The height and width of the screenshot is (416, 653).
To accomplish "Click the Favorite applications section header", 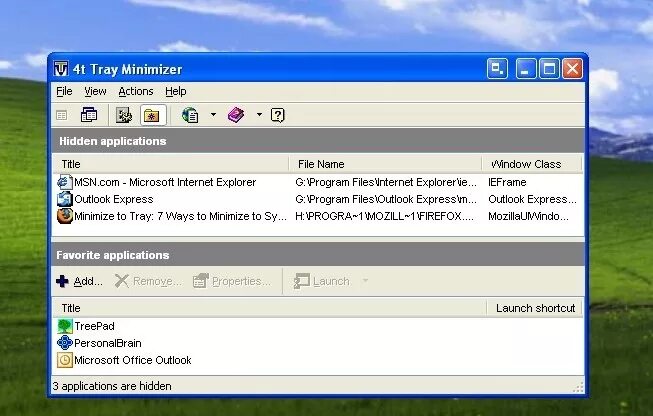I will pos(318,255).
